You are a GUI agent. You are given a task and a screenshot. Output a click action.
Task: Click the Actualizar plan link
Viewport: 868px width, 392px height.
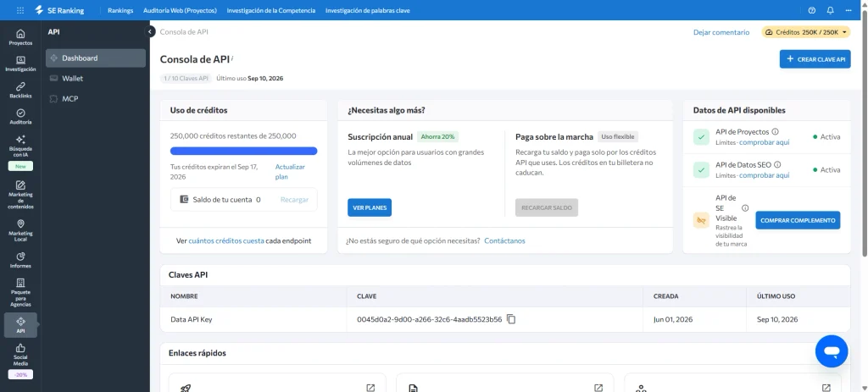pyautogui.click(x=290, y=171)
